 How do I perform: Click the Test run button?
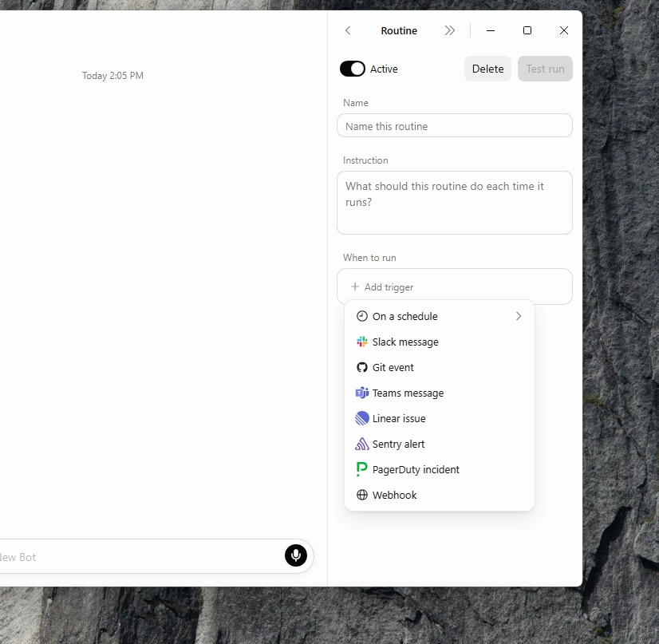[545, 69]
